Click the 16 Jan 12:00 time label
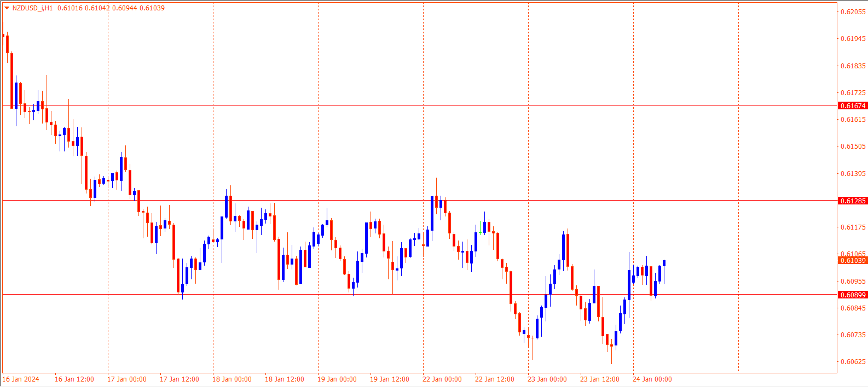868x387 pixels. (x=74, y=379)
